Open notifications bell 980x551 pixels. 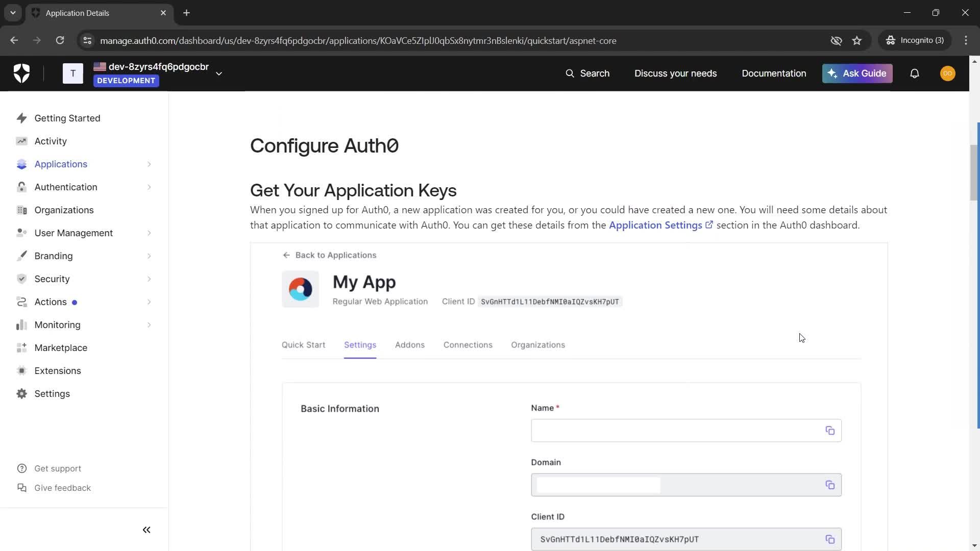click(915, 73)
